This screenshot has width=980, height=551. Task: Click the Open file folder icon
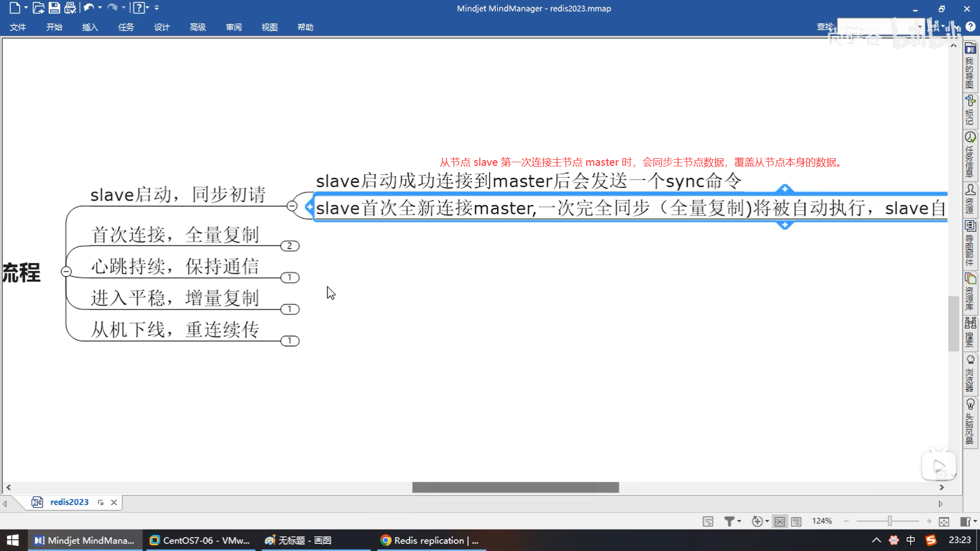(x=38, y=8)
